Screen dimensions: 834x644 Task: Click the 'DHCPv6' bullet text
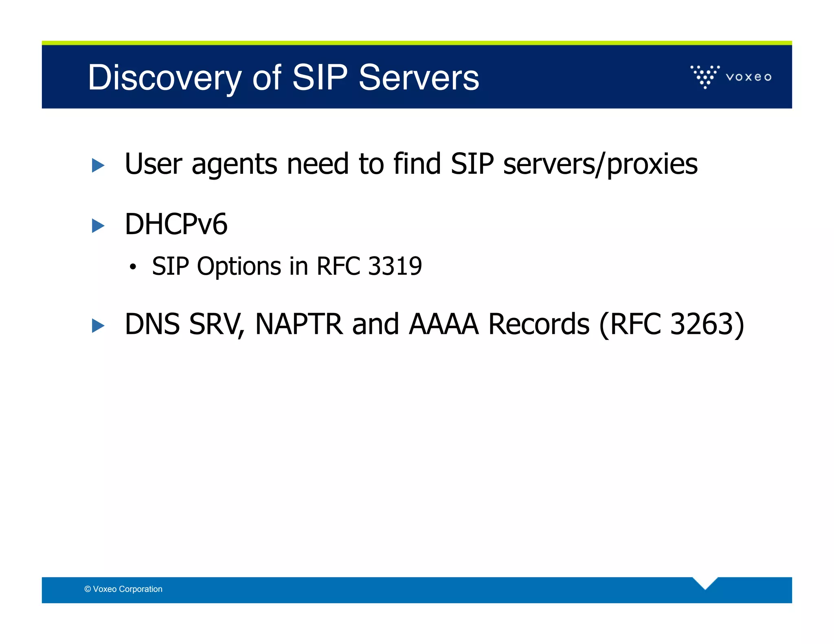click(x=176, y=224)
